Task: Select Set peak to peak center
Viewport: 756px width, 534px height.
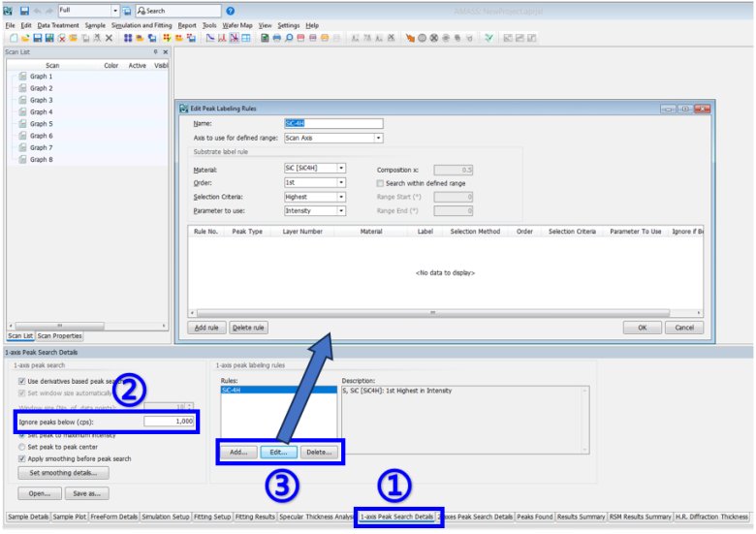Action: point(22,447)
